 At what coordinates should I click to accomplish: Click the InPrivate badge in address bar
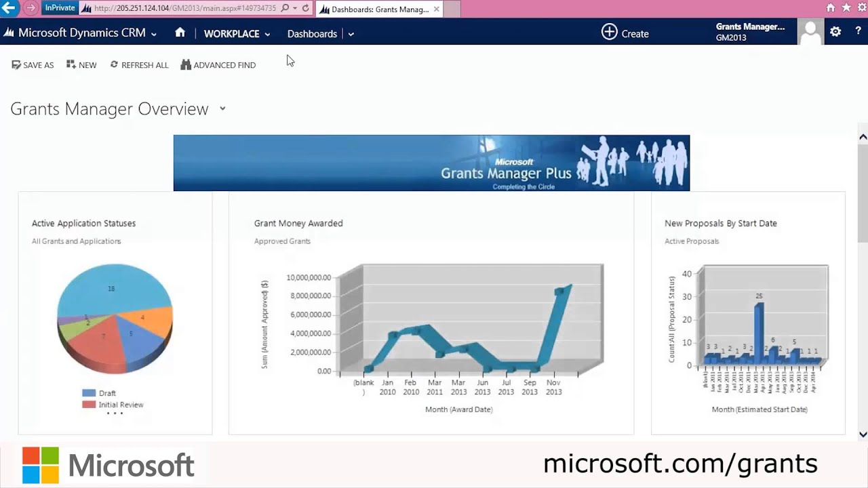[60, 8]
